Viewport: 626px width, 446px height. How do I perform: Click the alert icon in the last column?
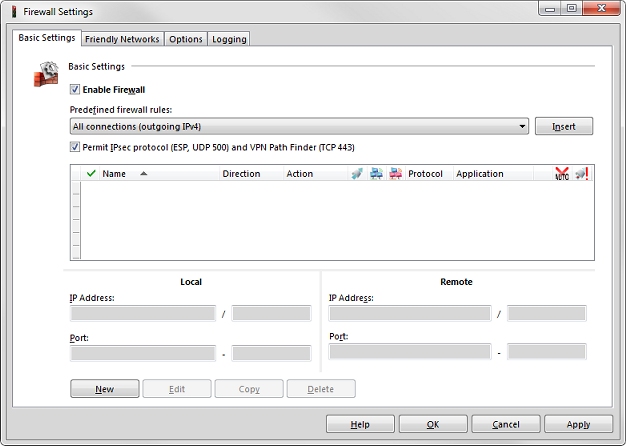[581, 173]
